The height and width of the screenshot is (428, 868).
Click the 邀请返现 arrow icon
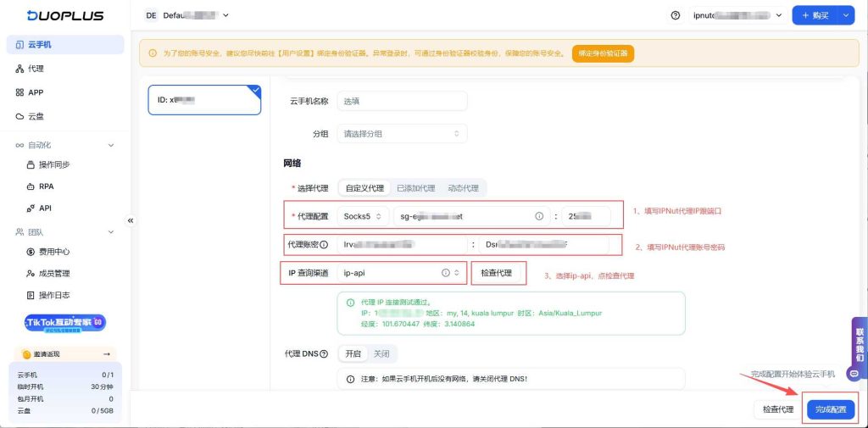pos(106,353)
